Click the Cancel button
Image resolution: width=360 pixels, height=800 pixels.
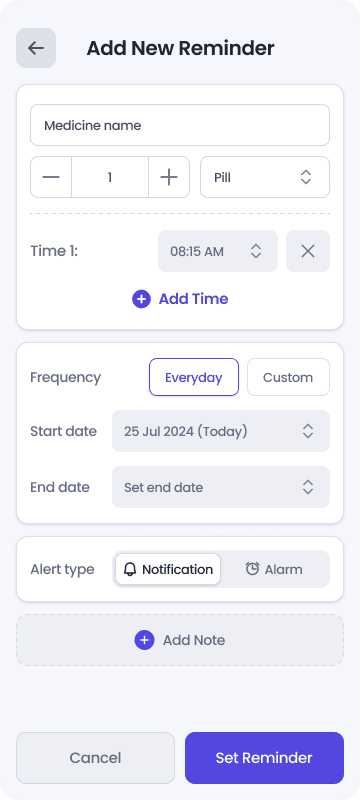(95, 758)
